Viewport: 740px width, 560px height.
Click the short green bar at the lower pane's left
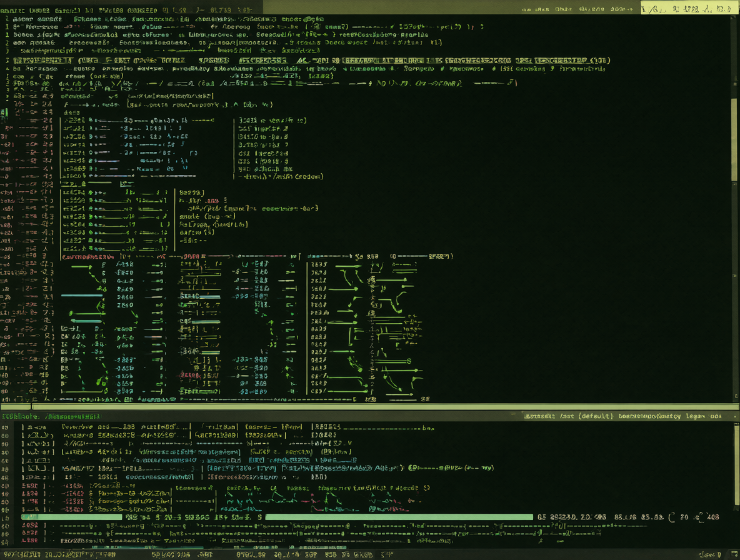coord(72,517)
